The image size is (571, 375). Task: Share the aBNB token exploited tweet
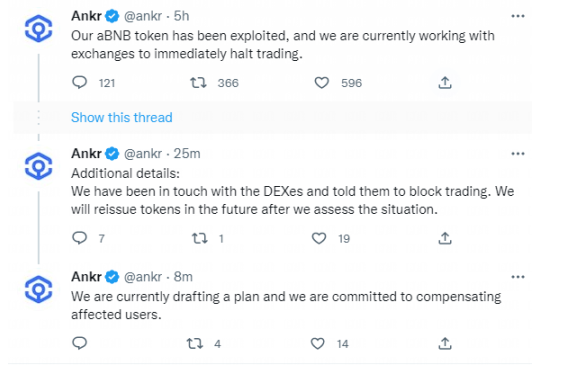click(x=445, y=83)
